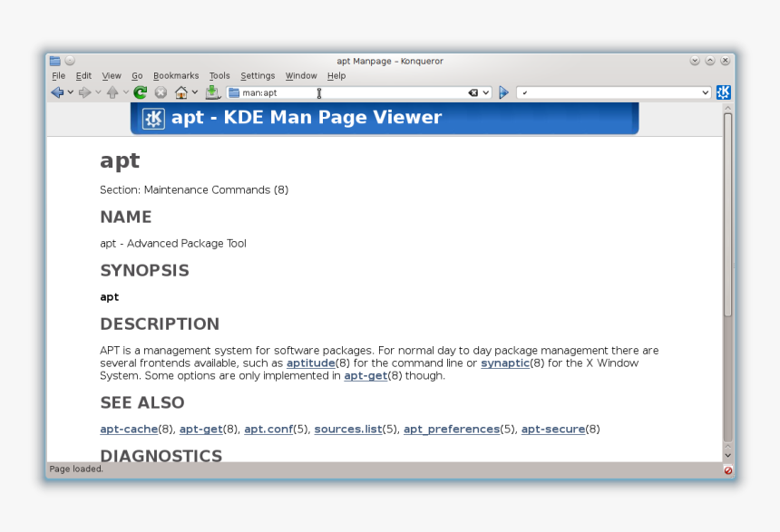Viewport: 780px width, 532px height.
Task: Maximize the Konqueror window
Action: (x=710, y=61)
